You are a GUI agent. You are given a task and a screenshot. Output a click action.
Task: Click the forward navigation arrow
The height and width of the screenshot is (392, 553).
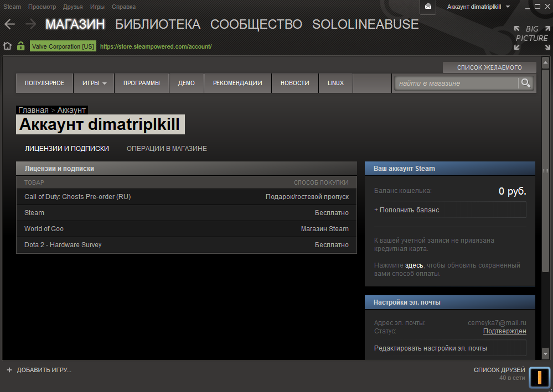(x=30, y=24)
